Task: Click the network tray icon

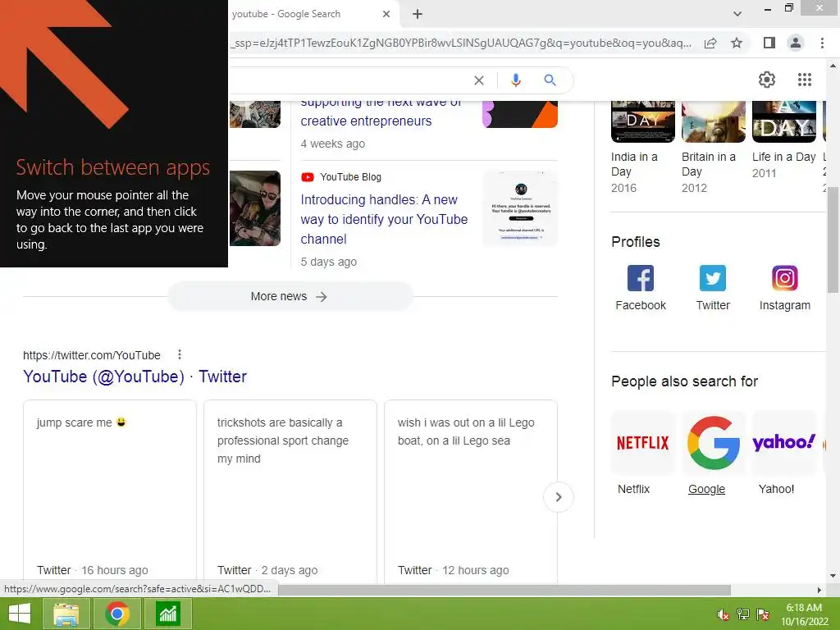Action: [743, 614]
